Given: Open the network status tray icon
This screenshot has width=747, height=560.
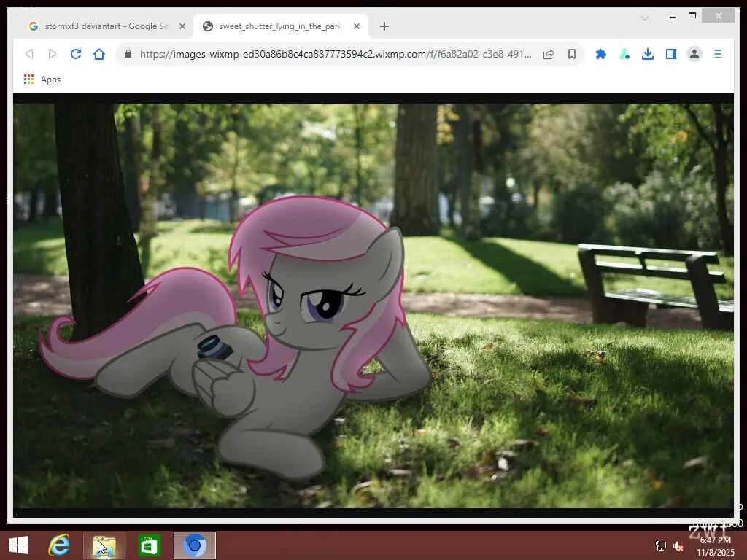Looking at the screenshot, I should pyautogui.click(x=661, y=546).
